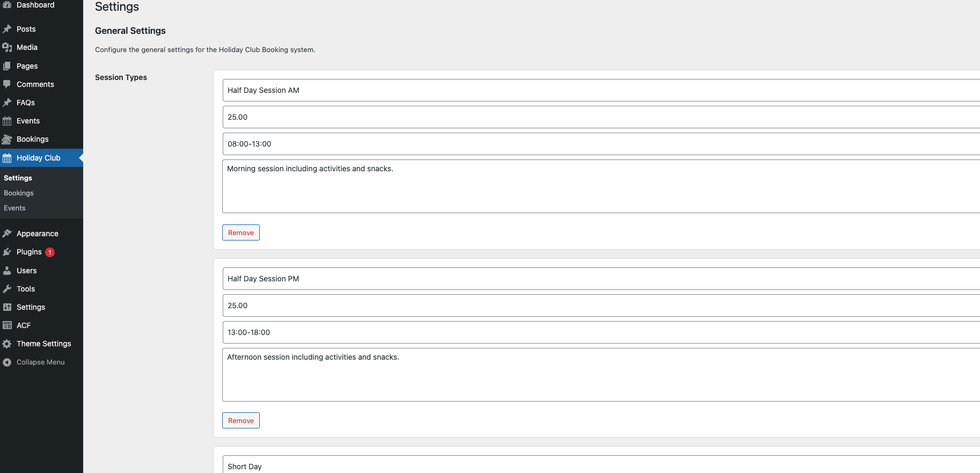Edit the 08:00-13:00 time field
This screenshot has width=980, height=473.
point(601,144)
